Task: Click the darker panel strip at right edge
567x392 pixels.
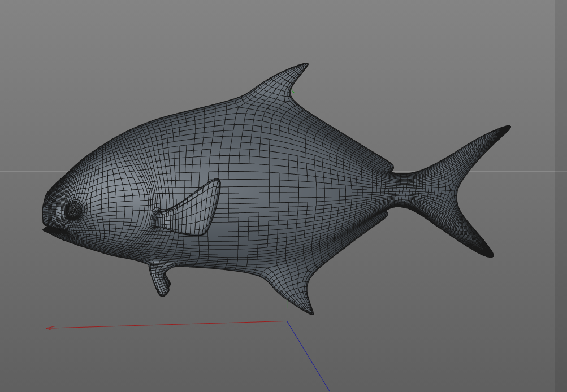Action: pyautogui.click(x=561, y=196)
